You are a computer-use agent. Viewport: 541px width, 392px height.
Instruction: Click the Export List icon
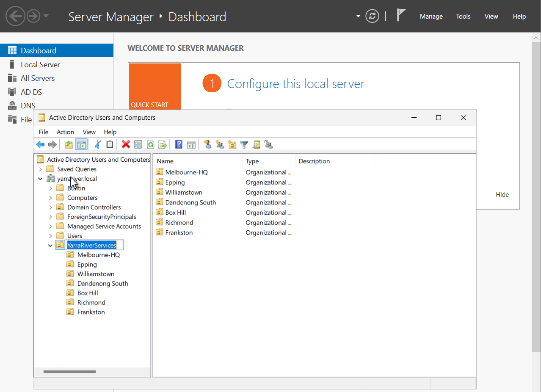(x=163, y=145)
